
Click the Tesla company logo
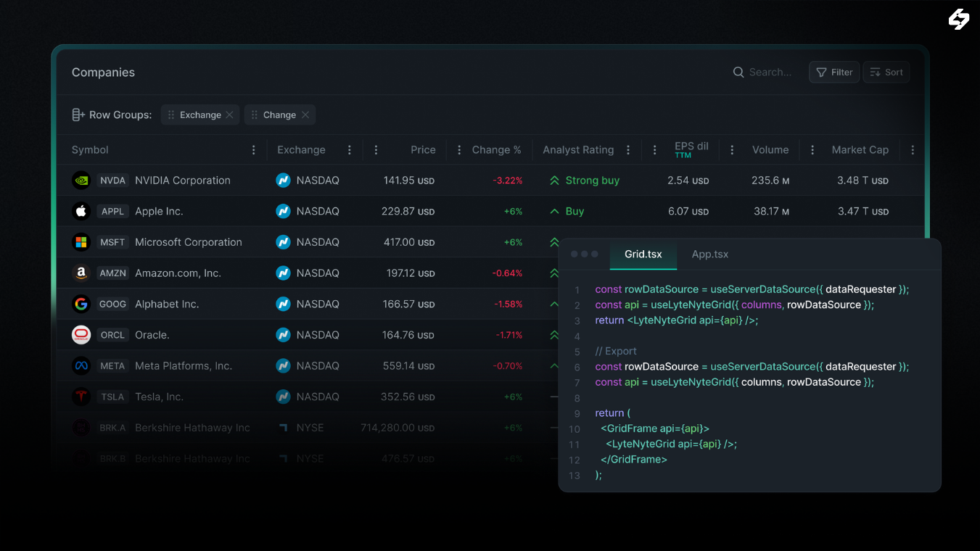coord(81,397)
